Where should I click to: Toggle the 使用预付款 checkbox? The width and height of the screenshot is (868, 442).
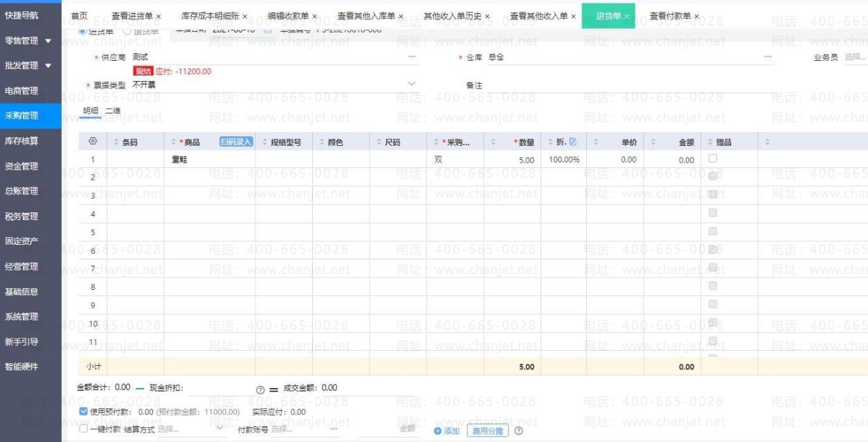pos(84,412)
